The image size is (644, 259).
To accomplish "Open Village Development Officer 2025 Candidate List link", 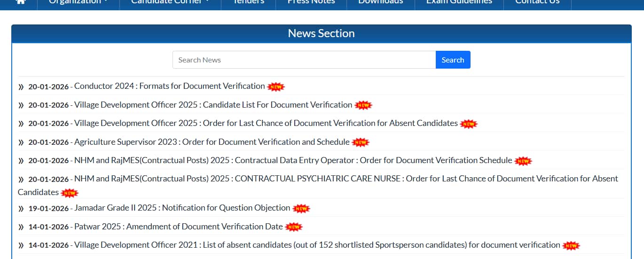I will coord(213,105).
